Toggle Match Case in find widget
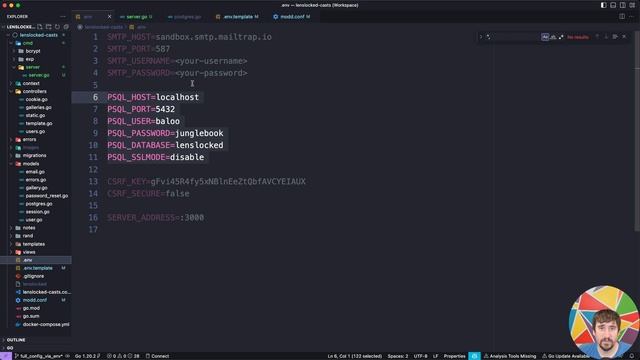The image size is (640, 360). (545, 37)
